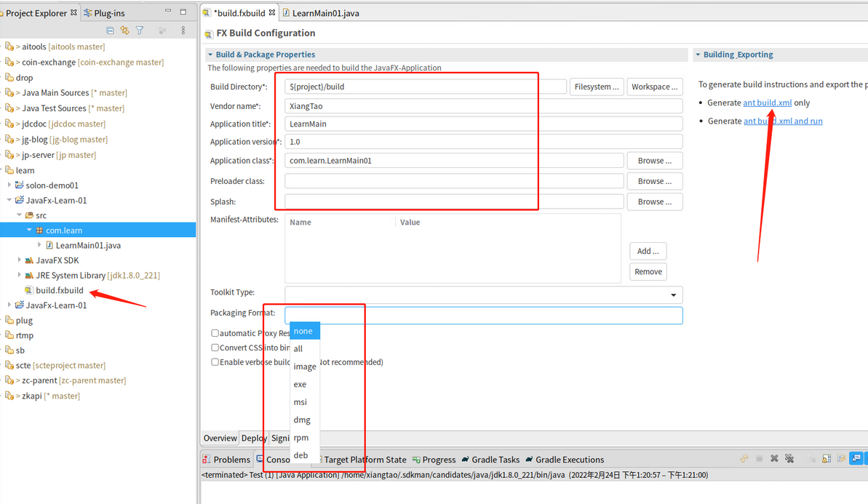This screenshot has height=504, width=868.
Task: Collapse the src folder node
Action: (20, 215)
